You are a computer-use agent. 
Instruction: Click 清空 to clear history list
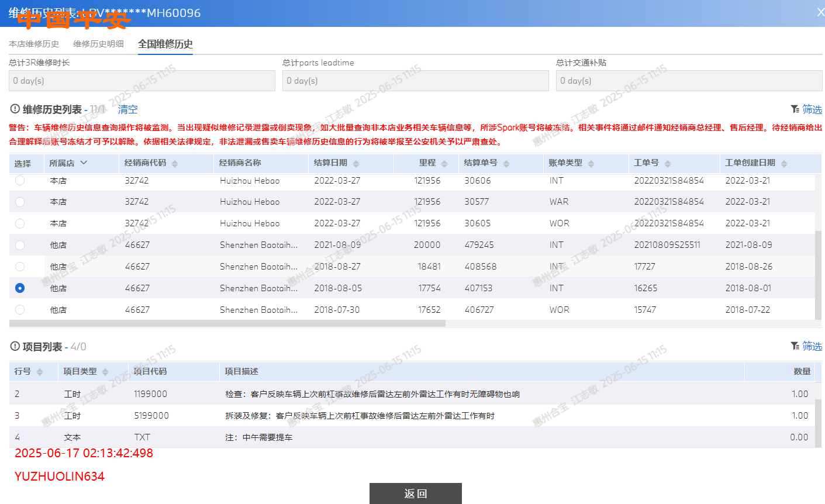pos(128,109)
